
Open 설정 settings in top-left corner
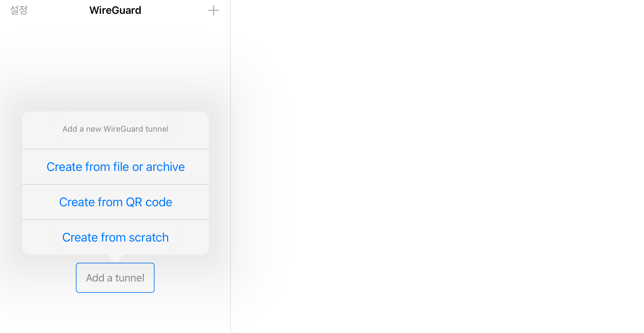coord(18,10)
